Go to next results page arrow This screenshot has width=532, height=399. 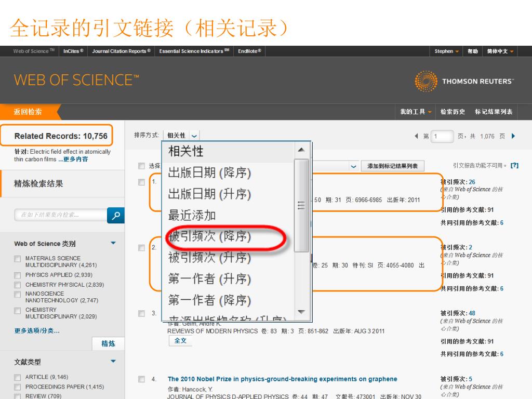tap(513, 136)
